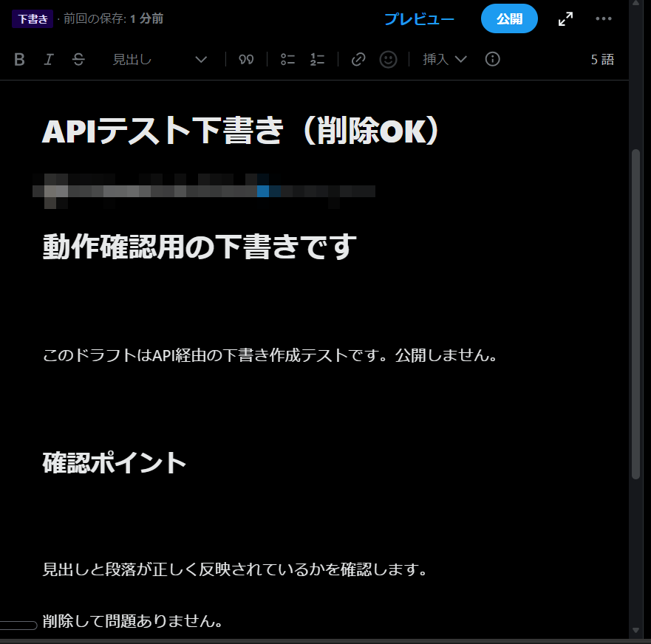Image resolution: width=651 pixels, height=644 pixels.
Task: Create a bulleted list
Action: tap(287, 59)
